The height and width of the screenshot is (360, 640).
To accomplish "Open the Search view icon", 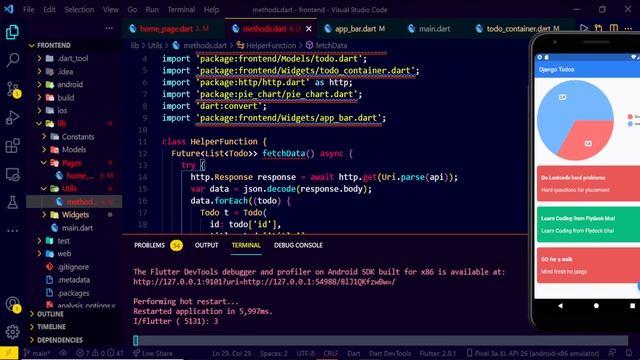I will pos(12,60).
